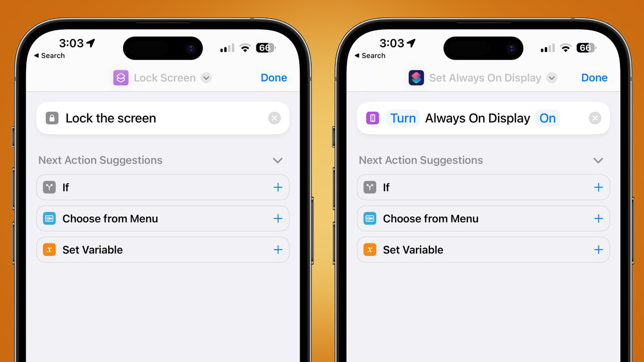This screenshot has width=644, height=362.
Task: Toggle Always On Display from On to Off
Action: [x=548, y=118]
